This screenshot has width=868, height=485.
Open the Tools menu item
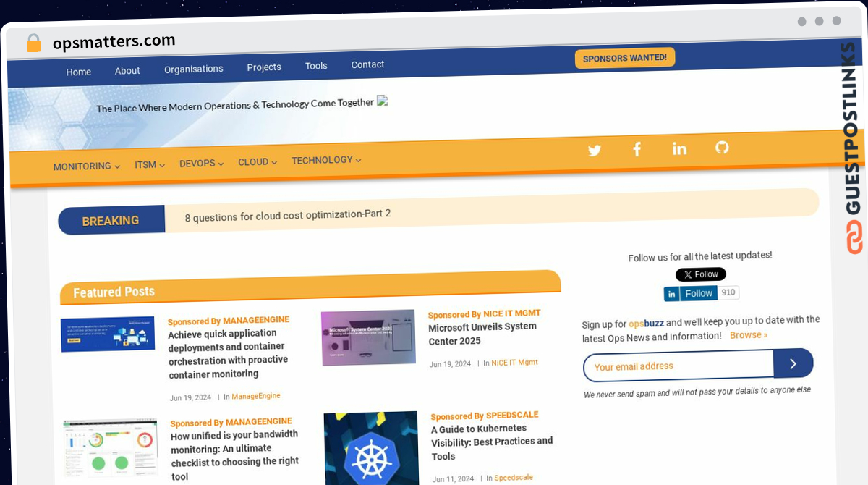[316, 66]
